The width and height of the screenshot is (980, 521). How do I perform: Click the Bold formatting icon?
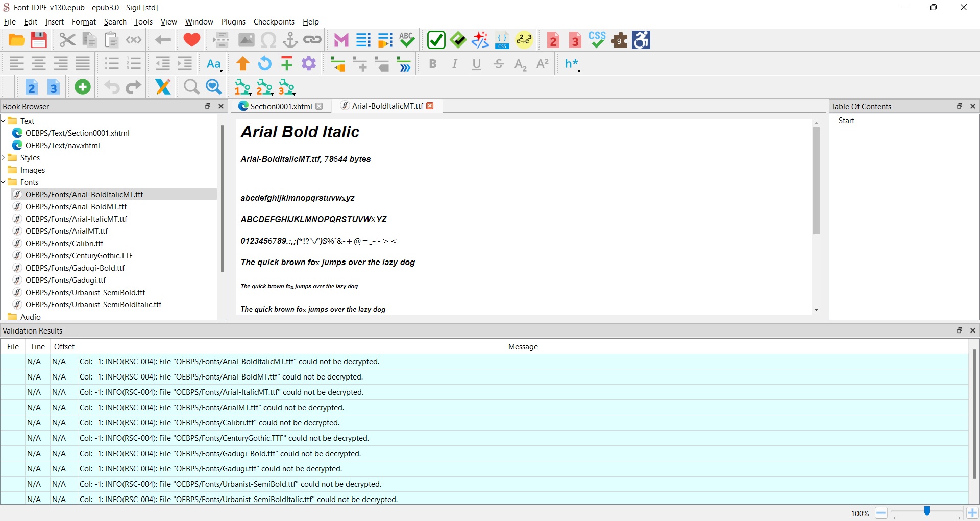tap(433, 64)
